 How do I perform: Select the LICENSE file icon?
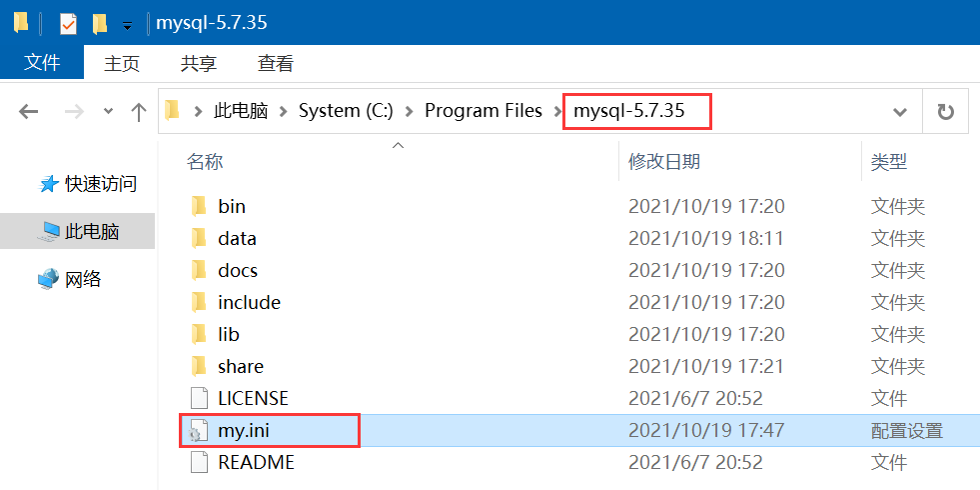(199, 398)
